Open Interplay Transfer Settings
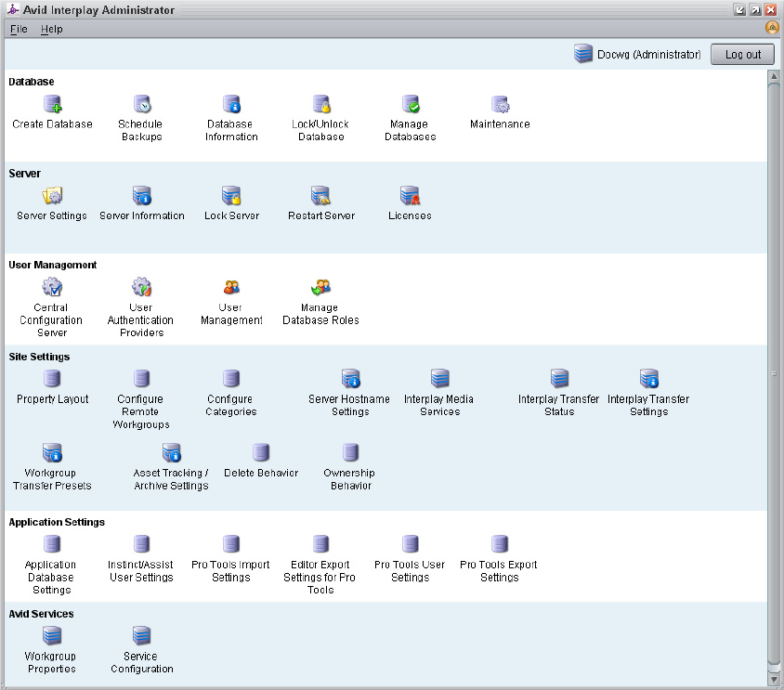The width and height of the screenshot is (784, 690). tap(649, 379)
